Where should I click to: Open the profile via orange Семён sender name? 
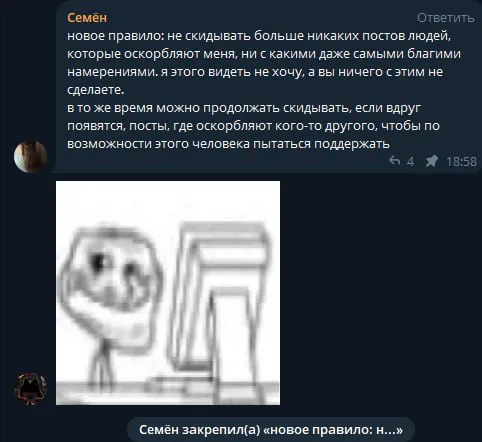[x=87, y=18]
